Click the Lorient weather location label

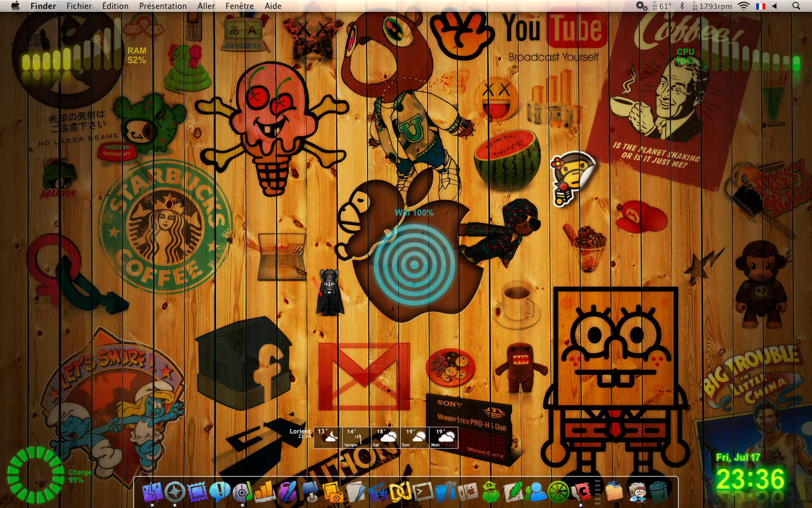301,431
